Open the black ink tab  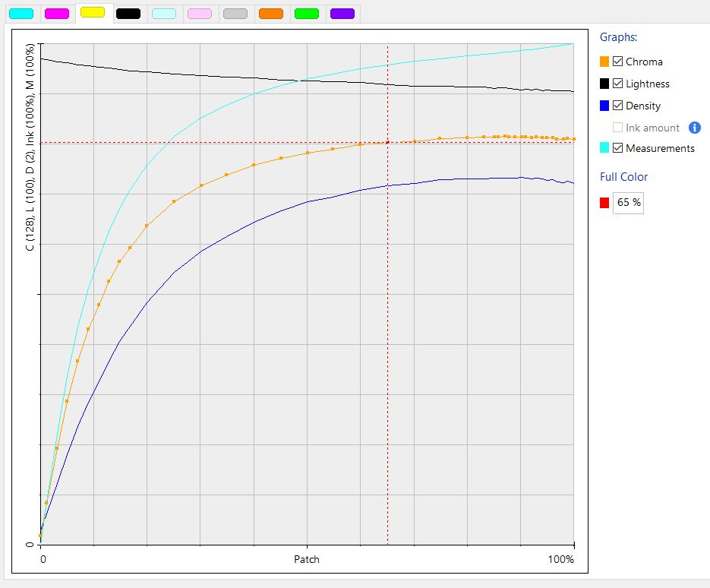[x=128, y=14]
